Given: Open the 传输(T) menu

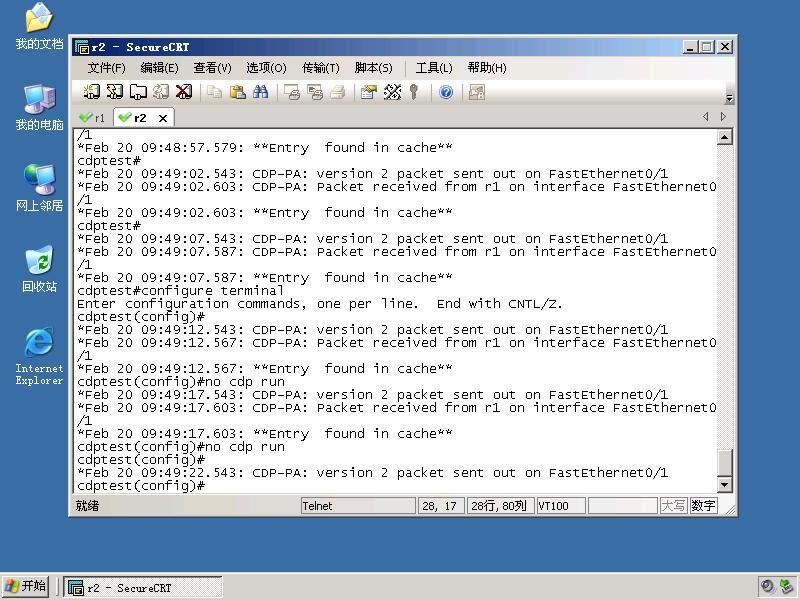Looking at the screenshot, I should tap(320, 68).
